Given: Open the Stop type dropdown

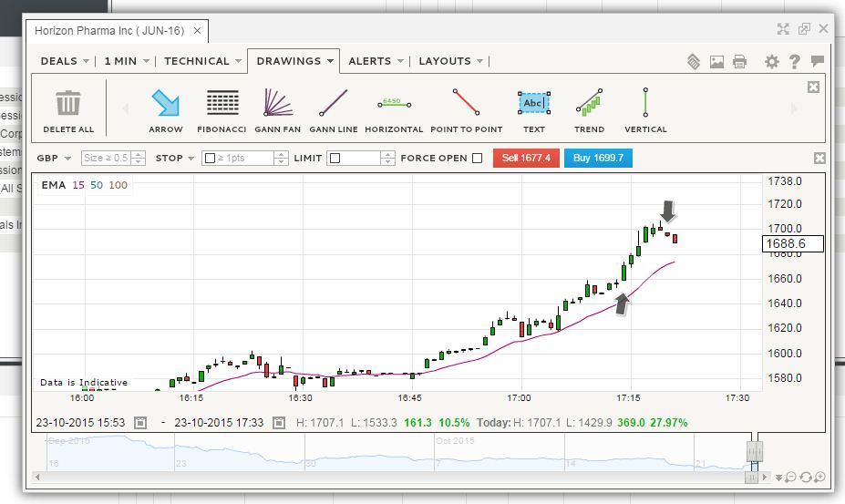Looking at the screenshot, I should tap(175, 158).
